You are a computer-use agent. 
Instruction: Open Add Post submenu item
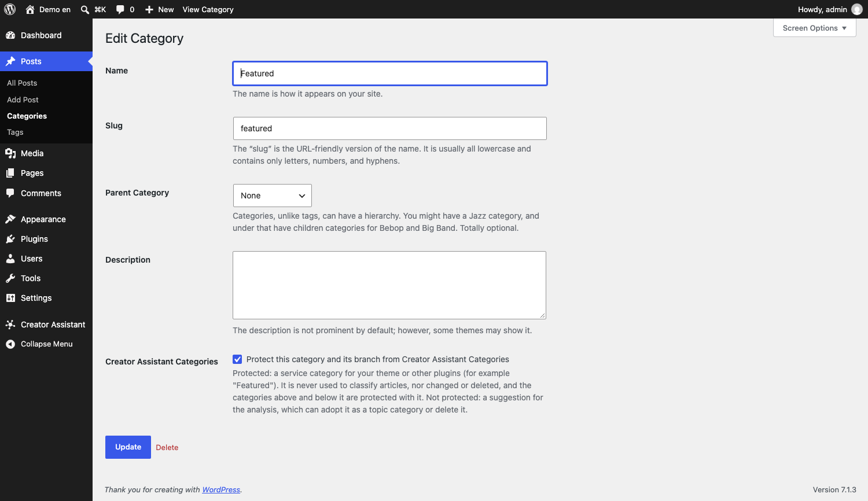coord(23,100)
